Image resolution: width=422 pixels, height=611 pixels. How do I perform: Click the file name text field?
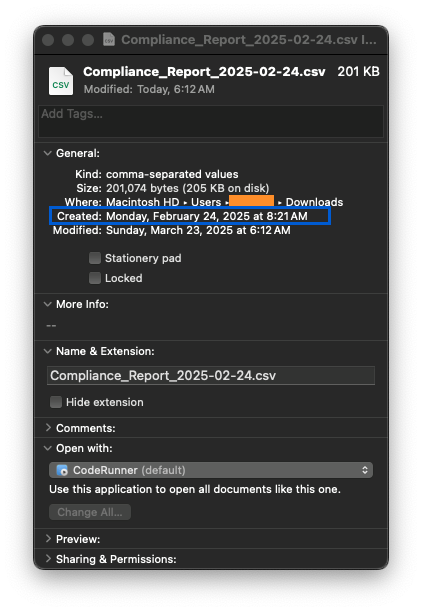(211, 375)
